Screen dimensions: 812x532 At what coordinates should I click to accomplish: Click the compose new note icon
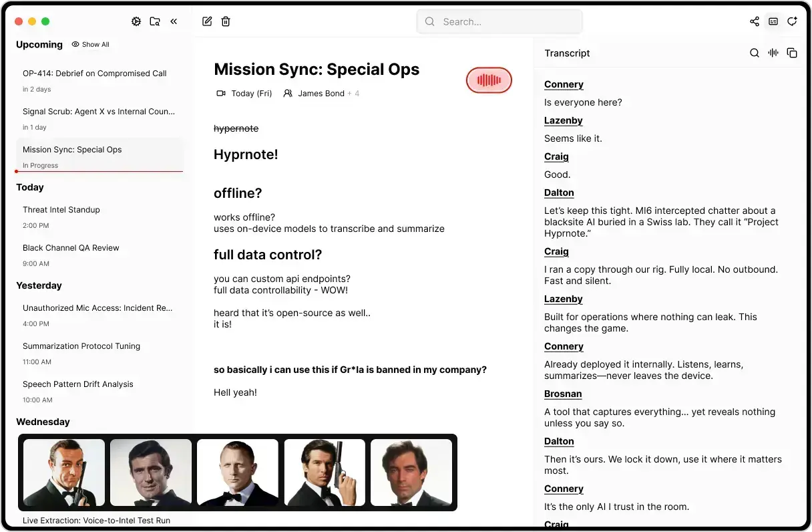[207, 21]
